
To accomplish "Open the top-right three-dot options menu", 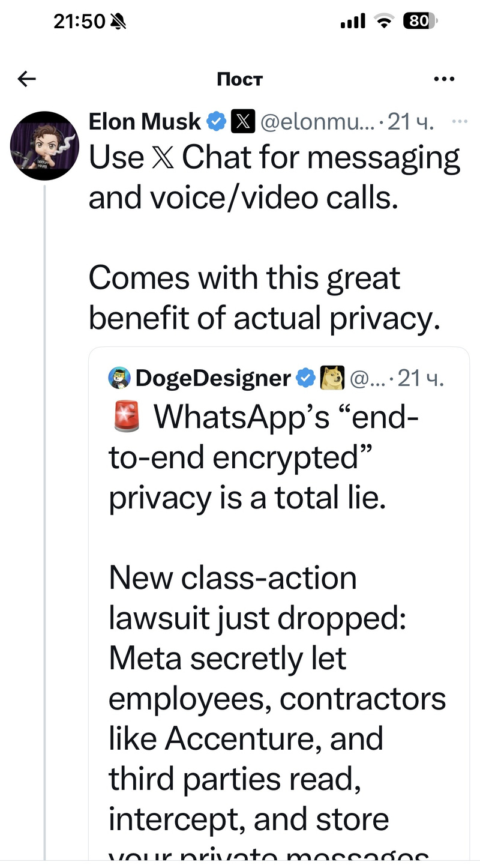I will coord(444,79).
